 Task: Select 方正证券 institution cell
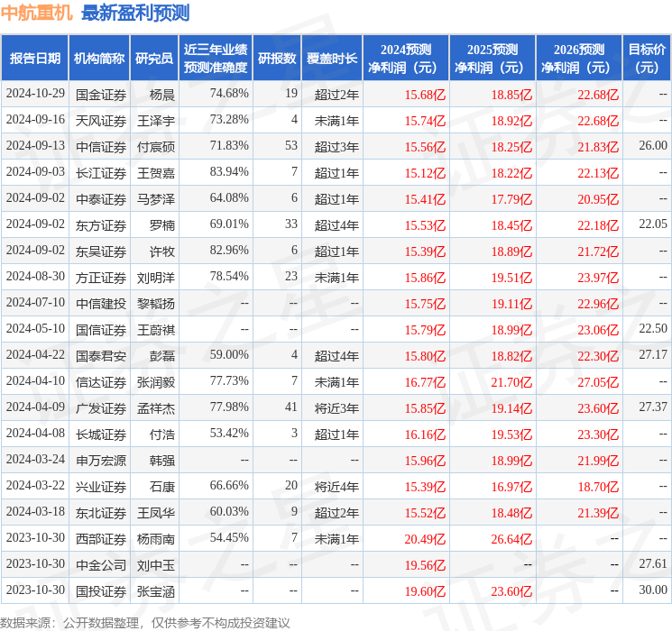(x=101, y=278)
